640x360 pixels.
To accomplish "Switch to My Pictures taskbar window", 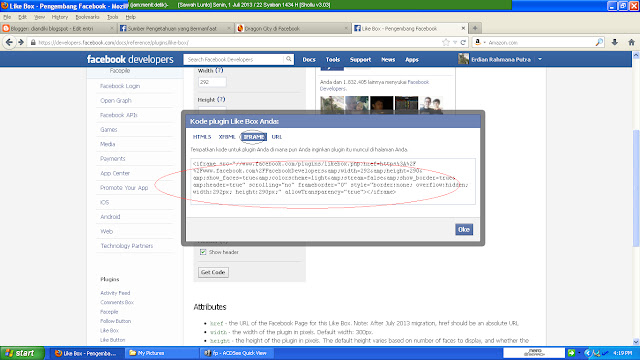I will point(161,353).
